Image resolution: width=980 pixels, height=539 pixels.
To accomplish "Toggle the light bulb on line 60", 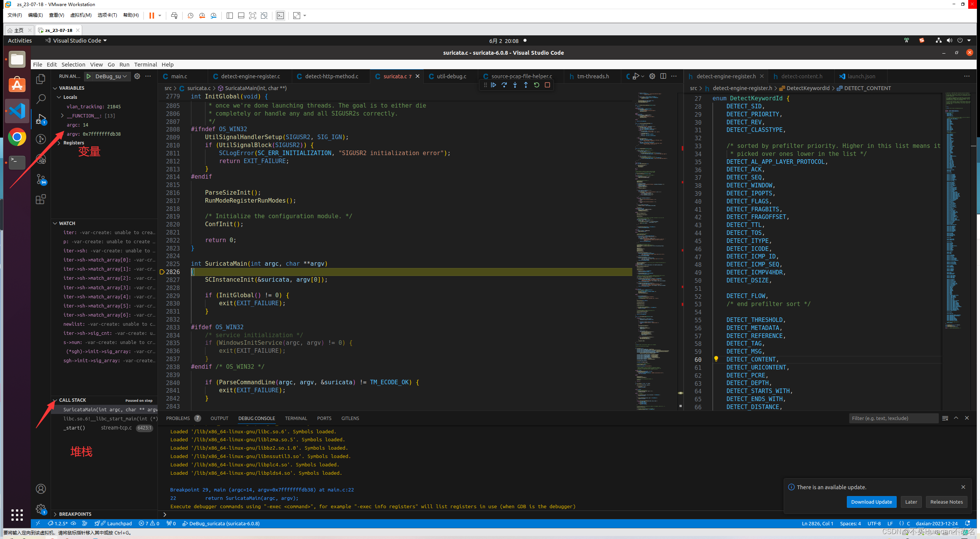I will (x=716, y=359).
